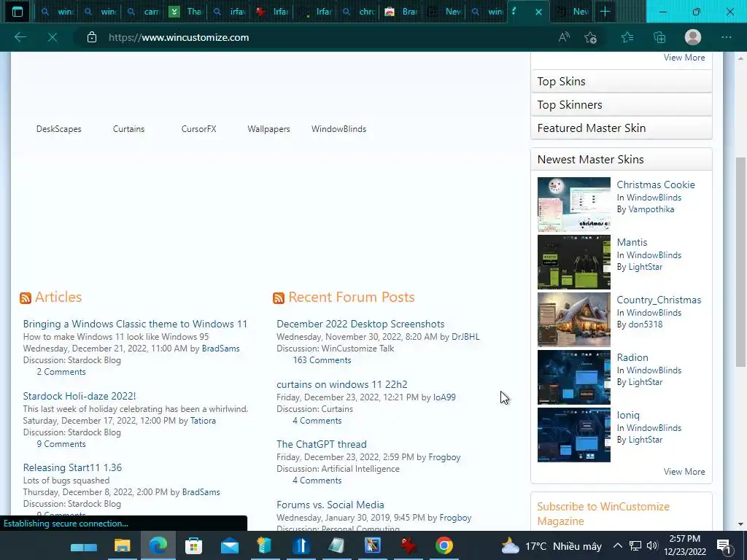Open the Ioniq skin thumbnail
747x560 pixels.
573,435
